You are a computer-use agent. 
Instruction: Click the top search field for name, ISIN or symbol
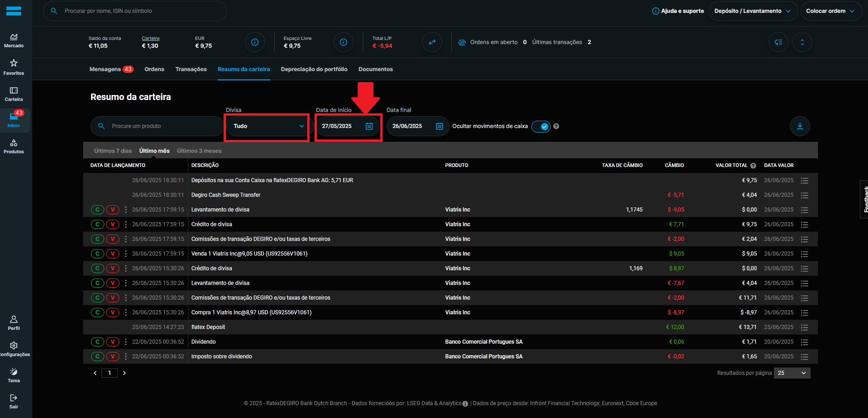point(135,11)
